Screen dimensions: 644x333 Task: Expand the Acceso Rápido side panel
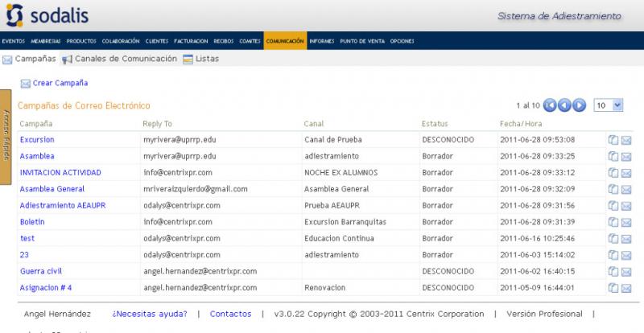(x=6, y=137)
